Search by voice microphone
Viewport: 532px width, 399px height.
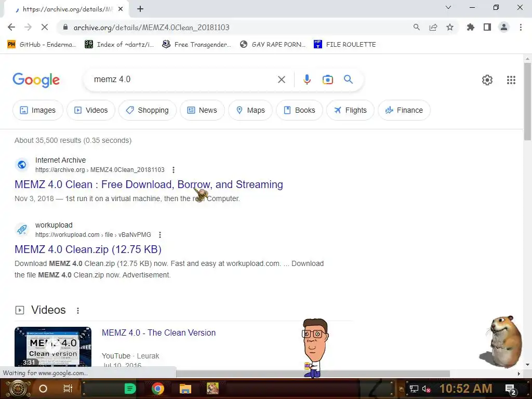pos(307,79)
